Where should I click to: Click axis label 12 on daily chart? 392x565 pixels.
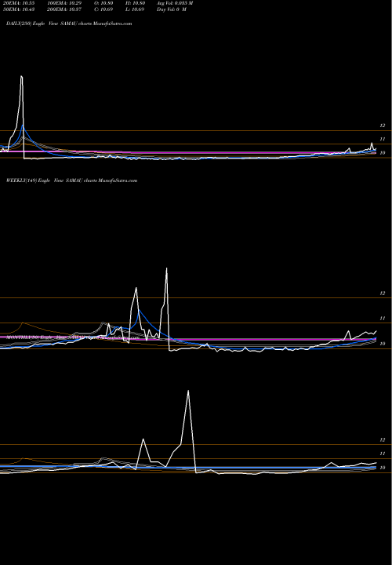(383, 126)
